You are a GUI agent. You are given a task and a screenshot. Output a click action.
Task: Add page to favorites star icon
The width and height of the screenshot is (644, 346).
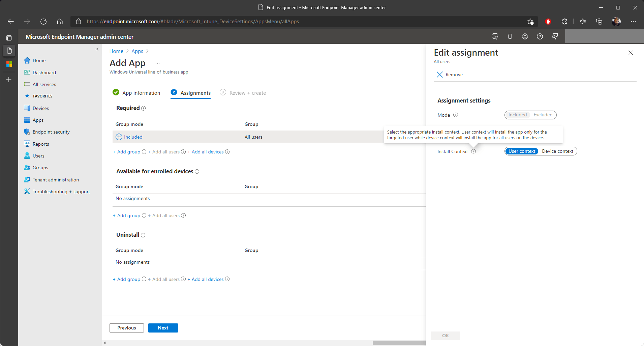[530, 22]
